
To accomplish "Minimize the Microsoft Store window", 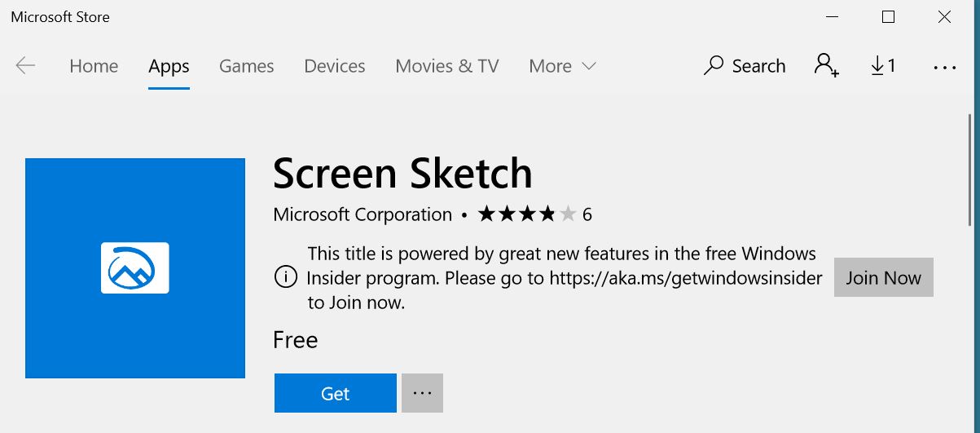I will pos(832,16).
